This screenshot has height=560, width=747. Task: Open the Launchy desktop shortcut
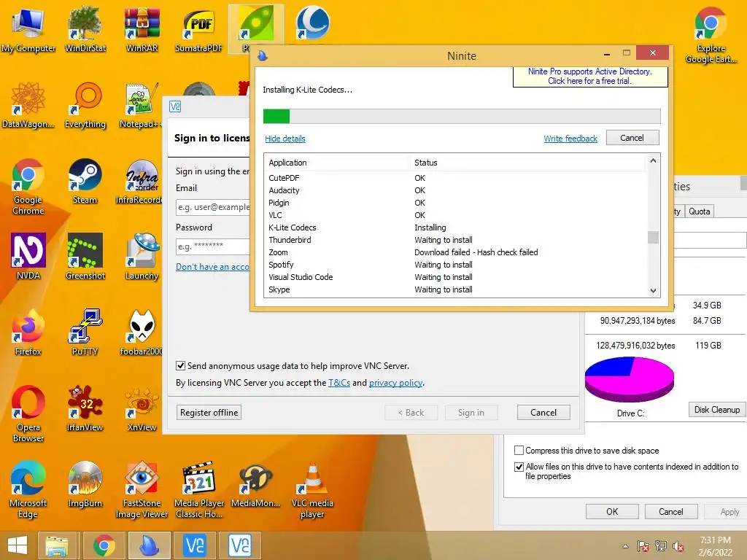pos(142,256)
